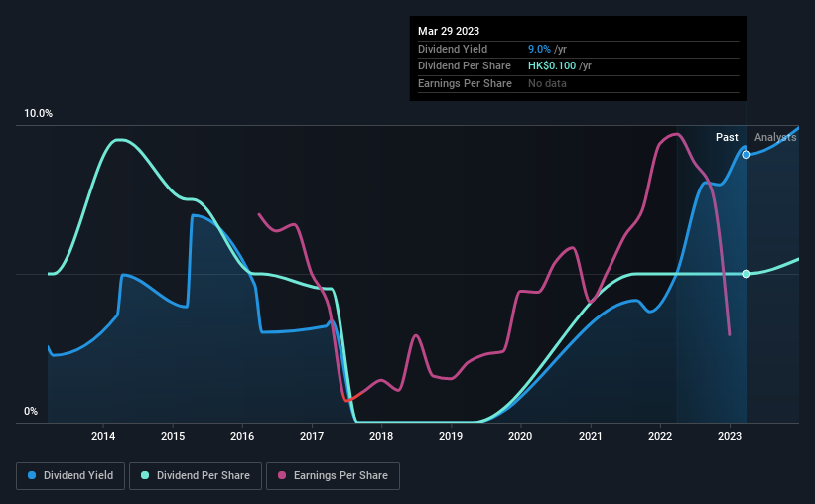
Task: Click the 10.0% y-axis label
Action: pyautogui.click(x=39, y=114)
